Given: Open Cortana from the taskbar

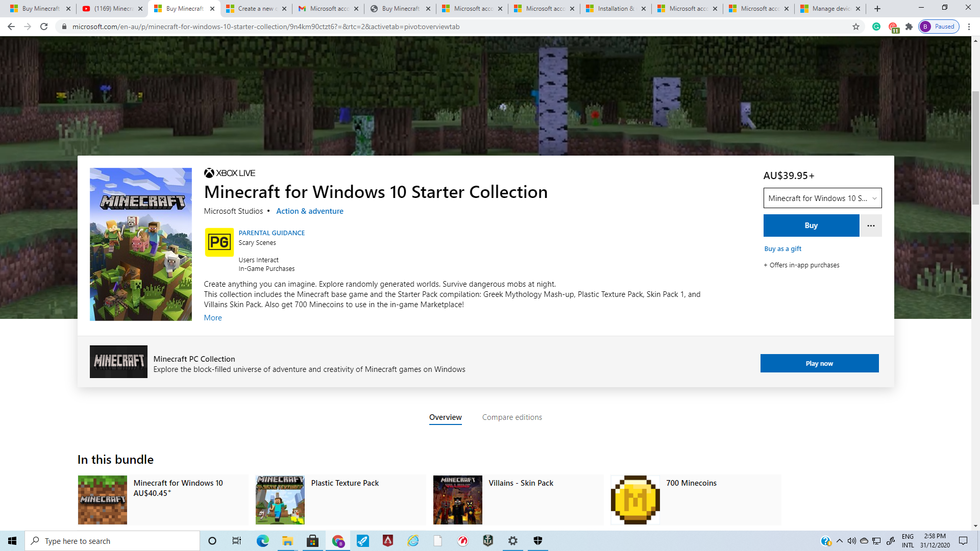Looking at the screenshot, I should click(x=212, y=541).
